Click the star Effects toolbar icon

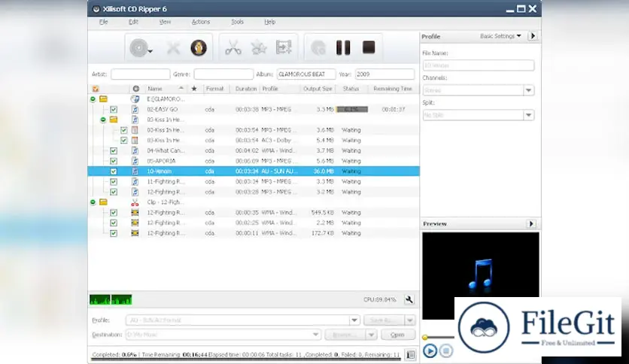point(259,47)
